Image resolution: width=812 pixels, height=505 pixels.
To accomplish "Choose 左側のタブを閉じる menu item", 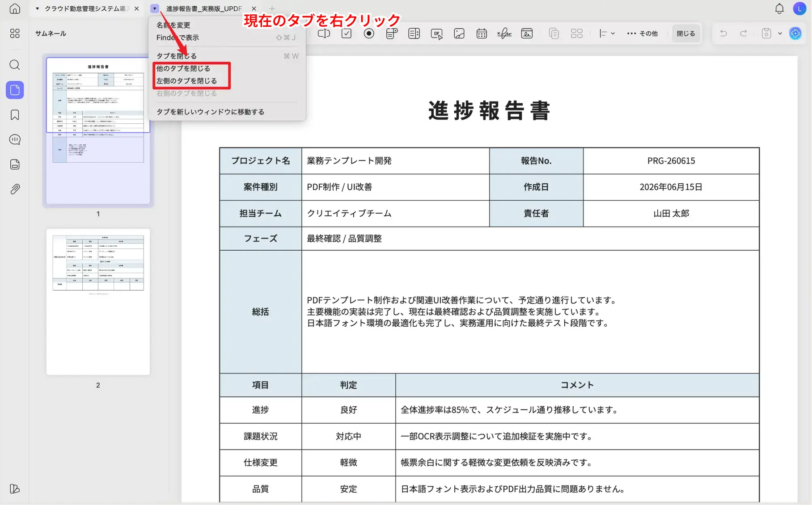I will click(x=227, y=81).
